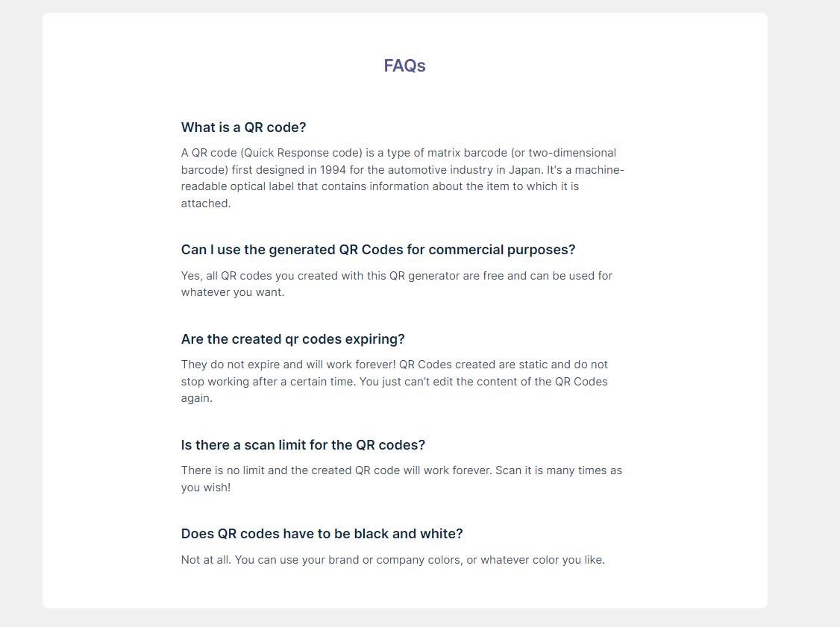Click the word 'attached.' in the first answer
The height and width of the screenshot is (627, 840).
click(x=206, y=204)
